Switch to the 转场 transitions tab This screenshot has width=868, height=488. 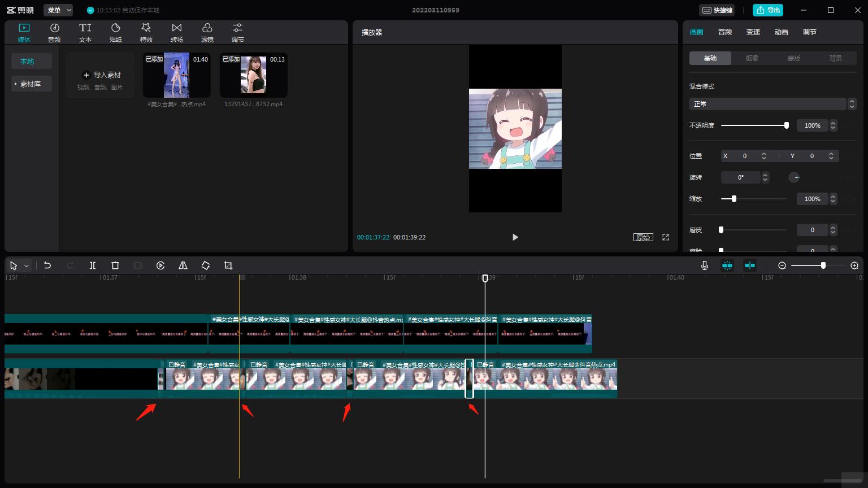tap(177, 33)
